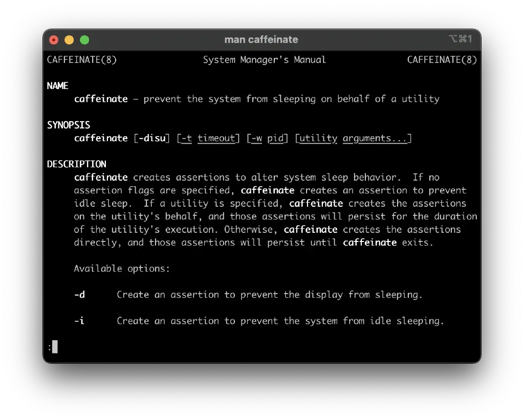Click the underlined 'arguments...' text
This screenshot has height=420, width=524.
375,138
